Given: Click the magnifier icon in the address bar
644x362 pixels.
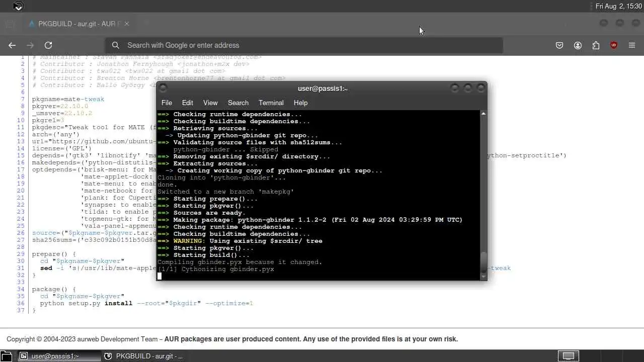Looking at the screenshot, I should point(116,45).
